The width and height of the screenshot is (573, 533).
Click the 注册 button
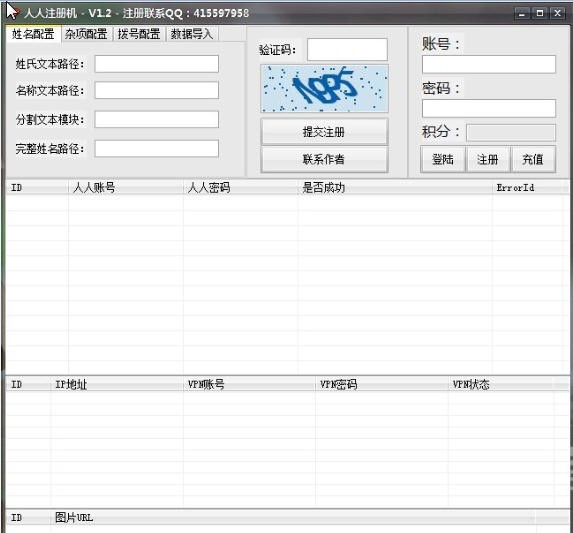487,159
